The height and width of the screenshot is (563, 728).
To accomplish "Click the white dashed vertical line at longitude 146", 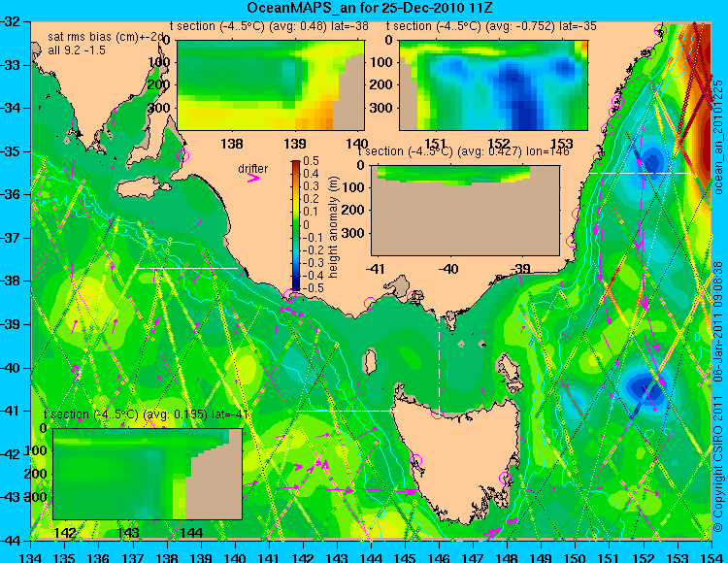I will tap(439, 357).
